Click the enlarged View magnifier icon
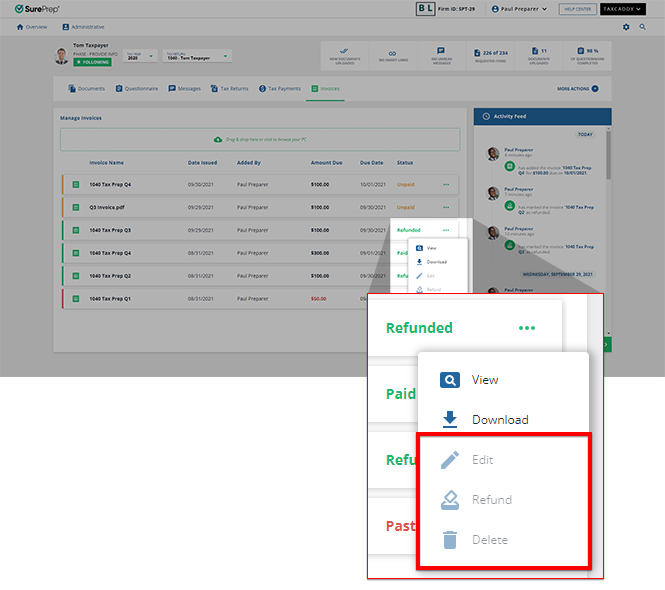Screen dimensions: 665x590 450,380
